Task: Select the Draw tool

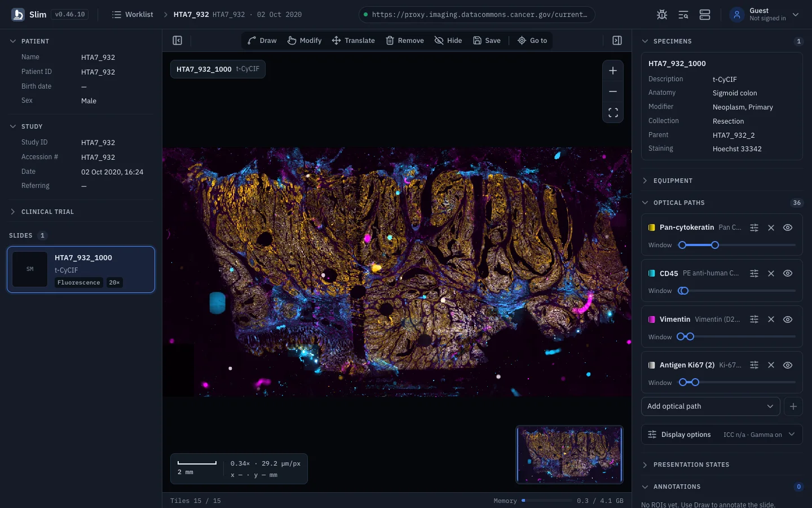Action: (x=262, y=41)
